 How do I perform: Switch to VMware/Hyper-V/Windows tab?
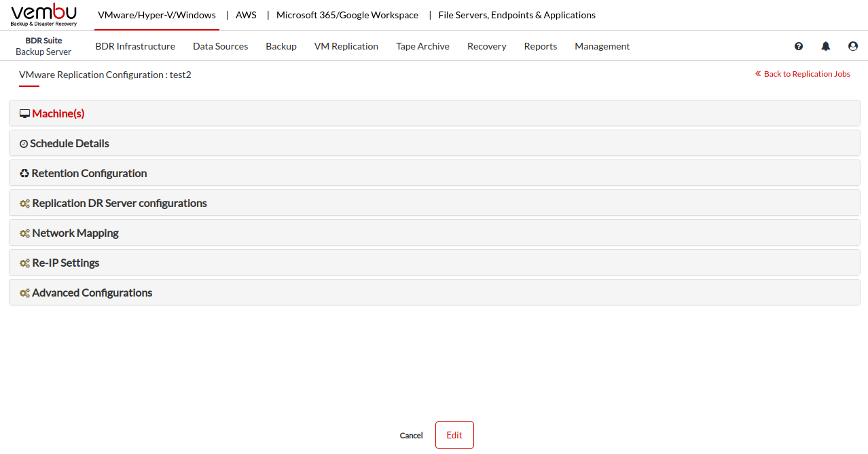pyautogui.click(x=157, y=15)
